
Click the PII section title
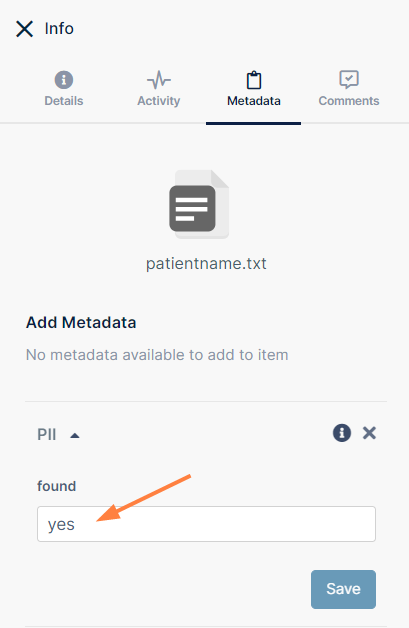pos(46,435)
